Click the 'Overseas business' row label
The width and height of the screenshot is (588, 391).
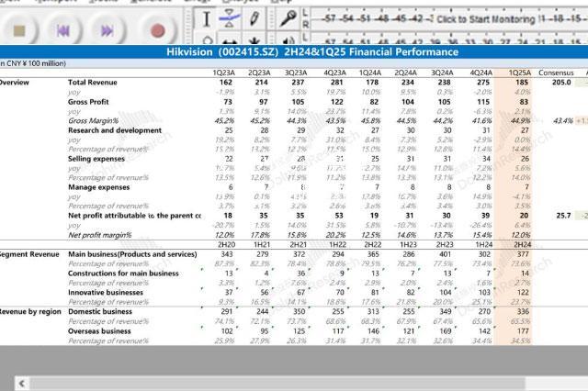(x=99, y=331)
